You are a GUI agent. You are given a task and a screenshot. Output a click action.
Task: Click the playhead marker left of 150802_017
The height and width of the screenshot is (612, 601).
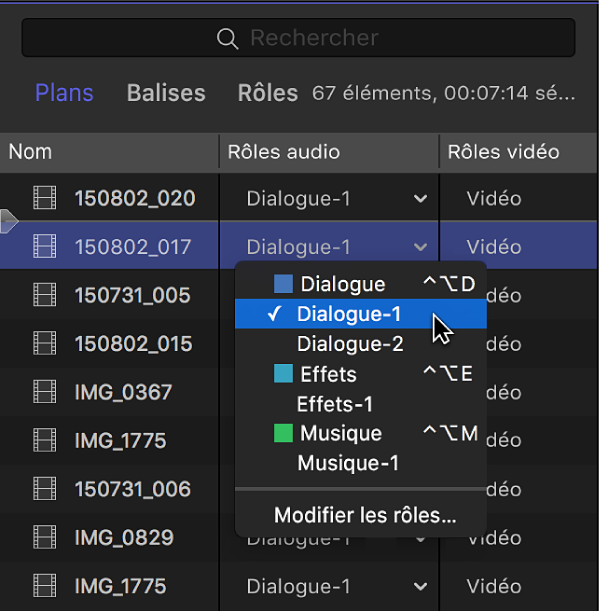pyautogui.click(x=9, y=222)
